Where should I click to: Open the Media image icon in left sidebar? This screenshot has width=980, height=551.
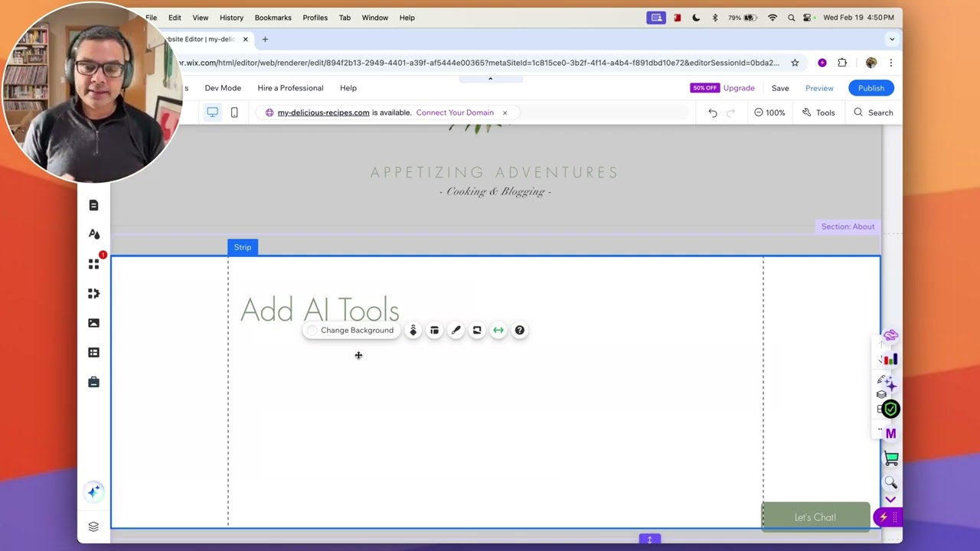pos(93,323)
